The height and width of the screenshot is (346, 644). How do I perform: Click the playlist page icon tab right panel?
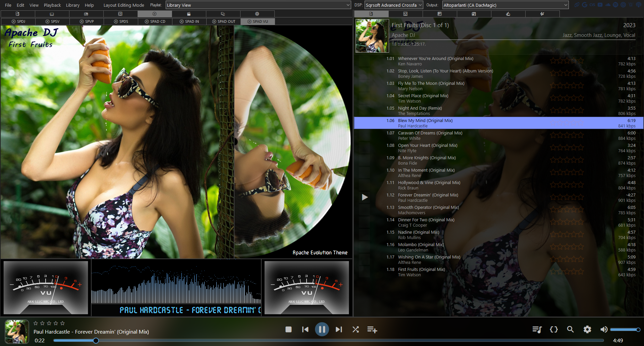click(x=371, y=14)
